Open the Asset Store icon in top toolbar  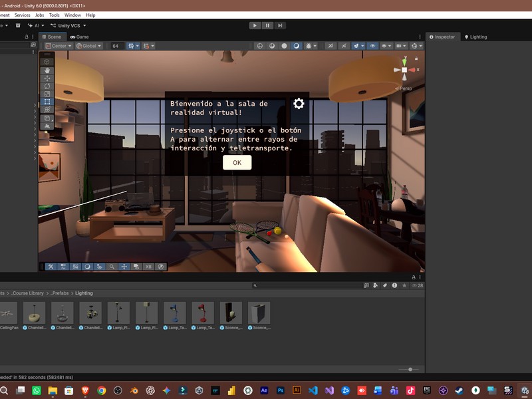click(x=18, y=25)
